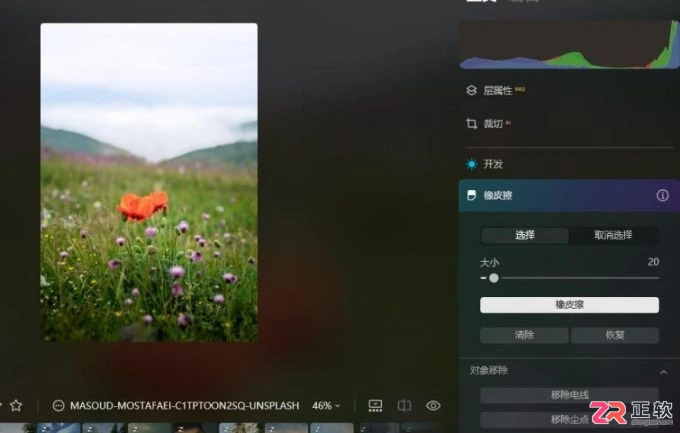The image size is (680, 433).
Task: Click the 恢复 restore button
Action: (x=615, y=335)
